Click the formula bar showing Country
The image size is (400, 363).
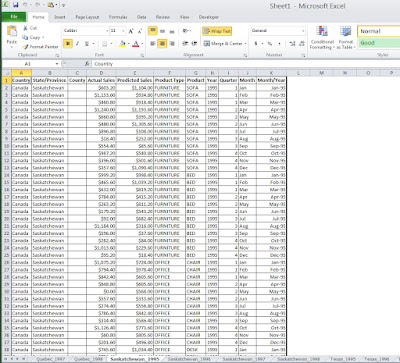(x=246, y=64)
